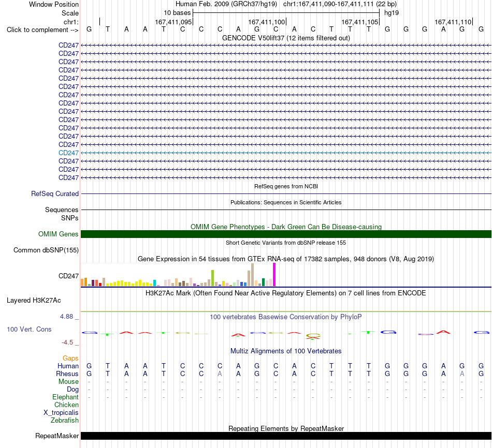This screenshot has width=492, height=448.
Task: Click the RepeatMasker track label
Action: [x=57, y=436]
